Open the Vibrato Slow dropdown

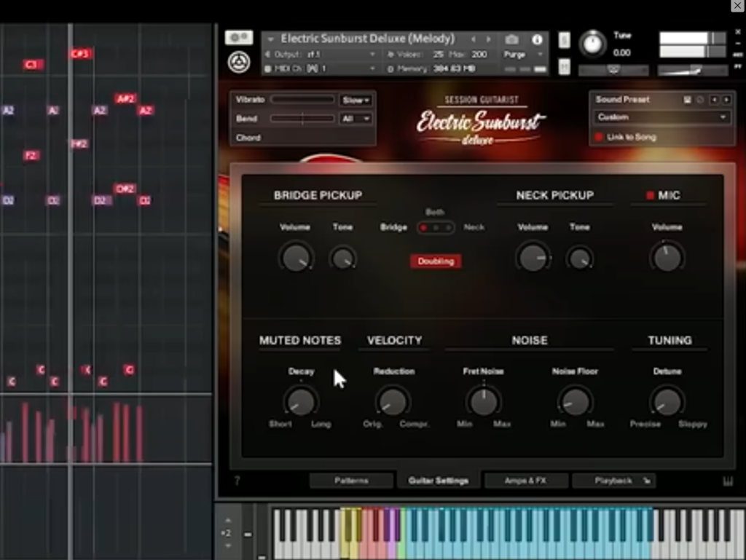pyautogui.click(x=356, y=100)
